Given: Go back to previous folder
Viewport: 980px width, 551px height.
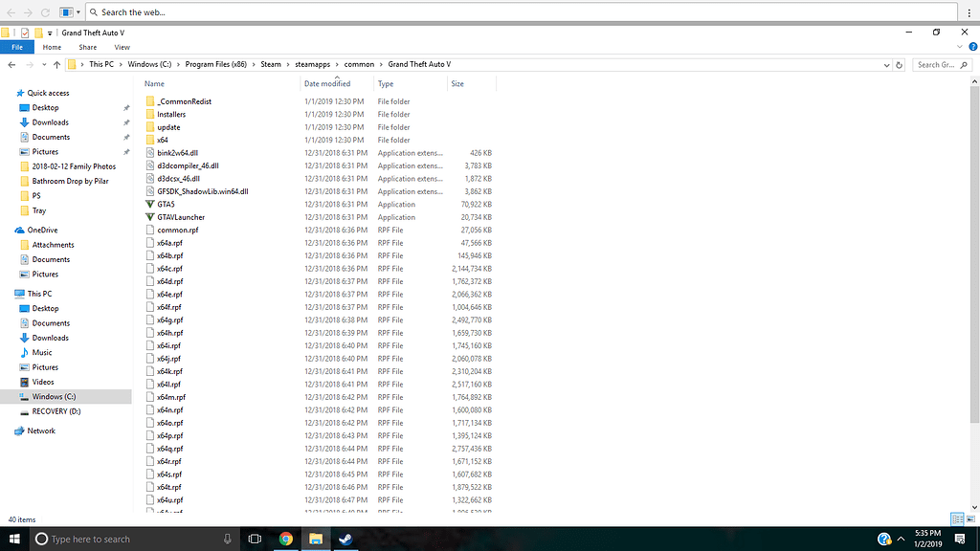Looking at the screenshot, I should pos(11,64).
